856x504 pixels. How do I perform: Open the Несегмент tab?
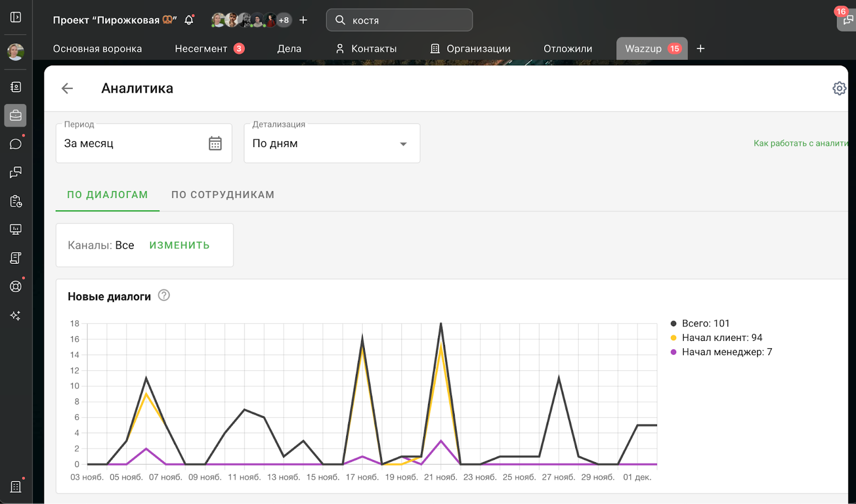(201, 49)
